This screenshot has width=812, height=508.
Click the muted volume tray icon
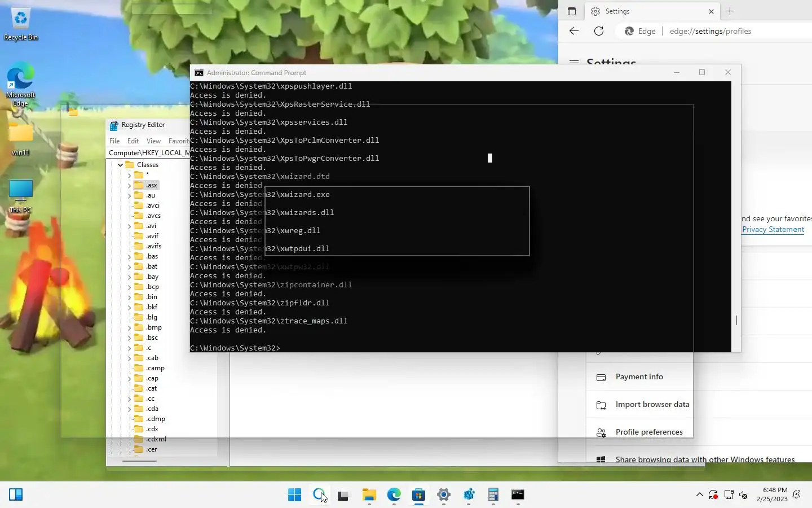coord(743,495)
